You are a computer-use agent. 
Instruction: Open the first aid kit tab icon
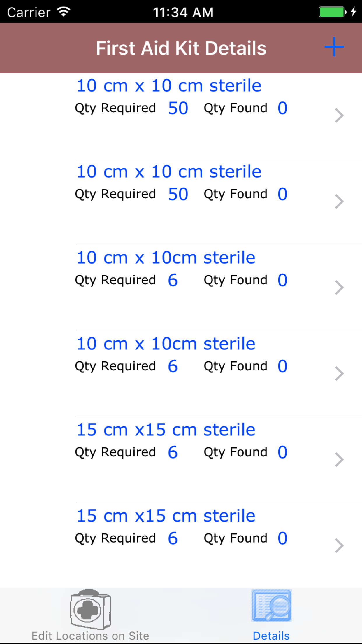[x=90, y=609]
